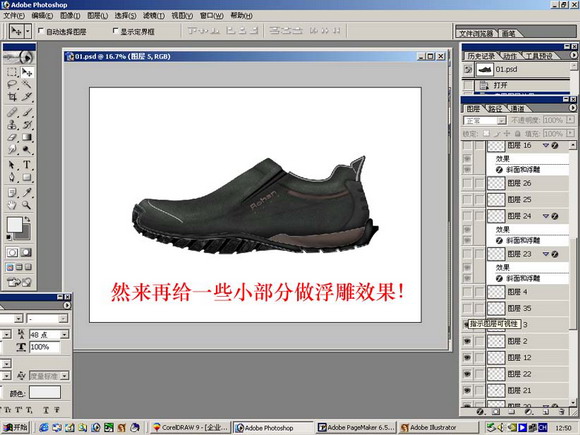Switch to CorelDRAW 9 taskbar button

[190, 428]
